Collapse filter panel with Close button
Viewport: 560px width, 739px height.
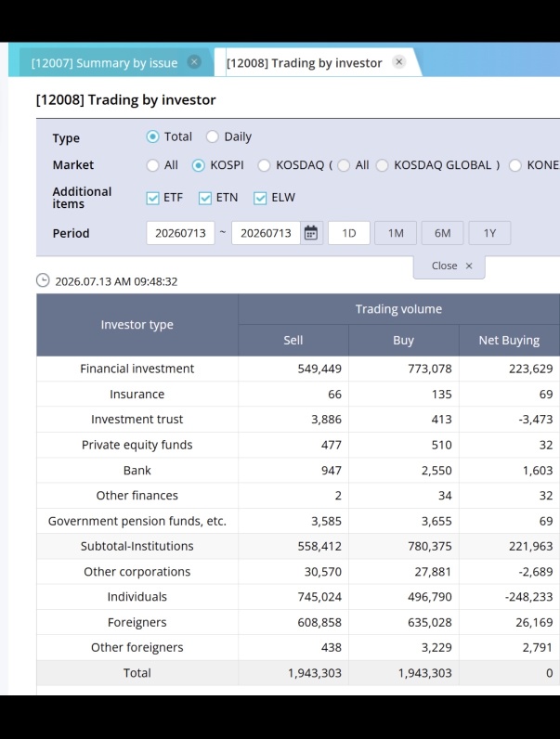pos(449,266)
